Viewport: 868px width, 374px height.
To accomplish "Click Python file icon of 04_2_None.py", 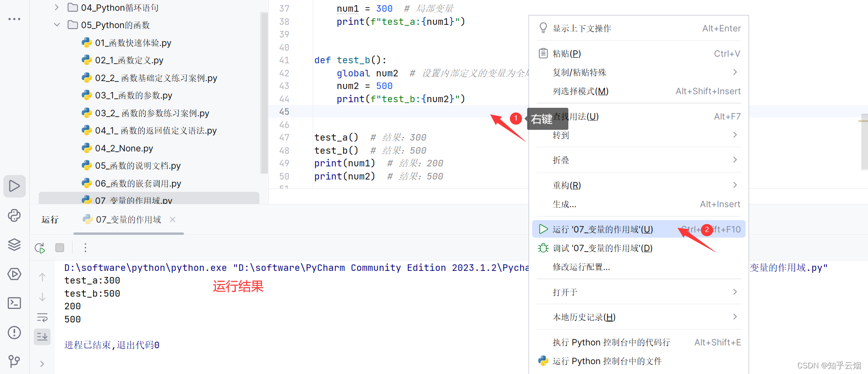I will tap(87, 148).
